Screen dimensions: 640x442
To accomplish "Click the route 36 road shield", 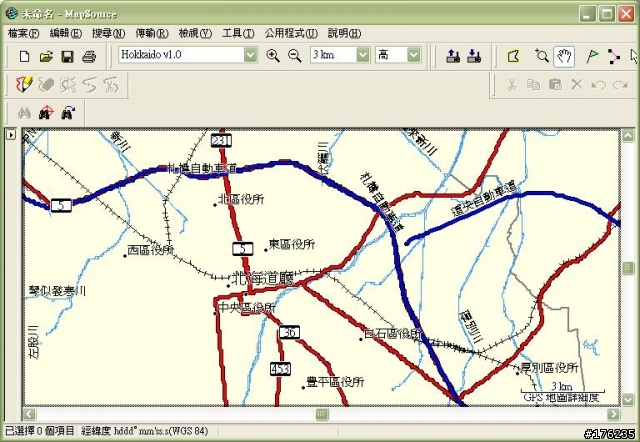I will (289, 332).
